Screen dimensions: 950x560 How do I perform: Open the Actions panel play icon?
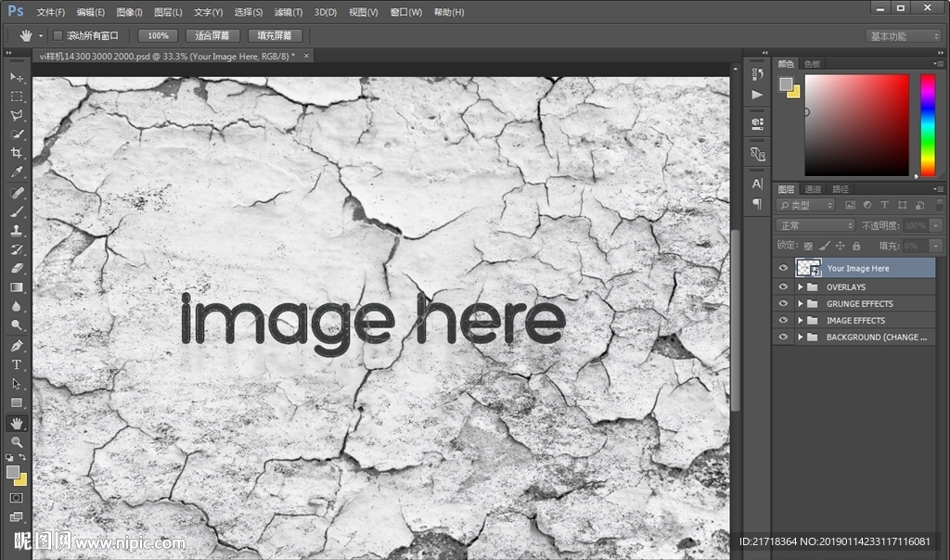pos(757,95)
